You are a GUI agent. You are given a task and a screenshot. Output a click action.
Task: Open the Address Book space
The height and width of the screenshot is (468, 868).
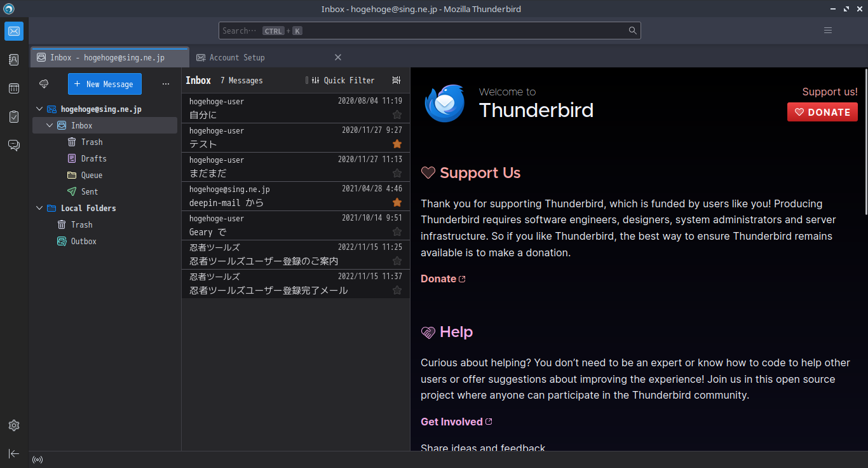click(14, 60)
